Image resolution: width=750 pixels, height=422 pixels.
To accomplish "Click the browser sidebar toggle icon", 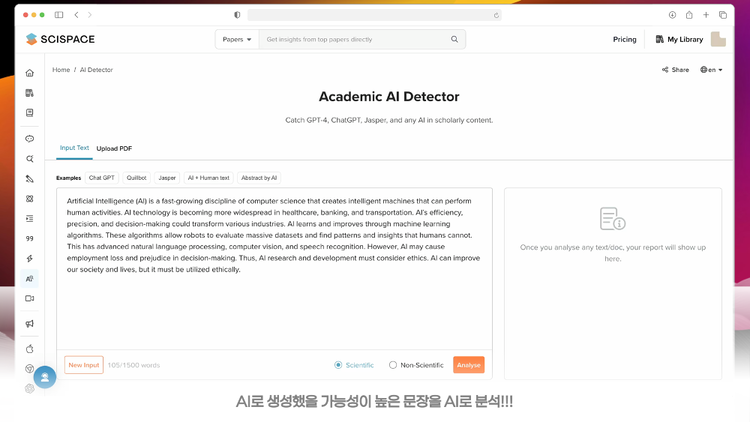I will [59, 15].
